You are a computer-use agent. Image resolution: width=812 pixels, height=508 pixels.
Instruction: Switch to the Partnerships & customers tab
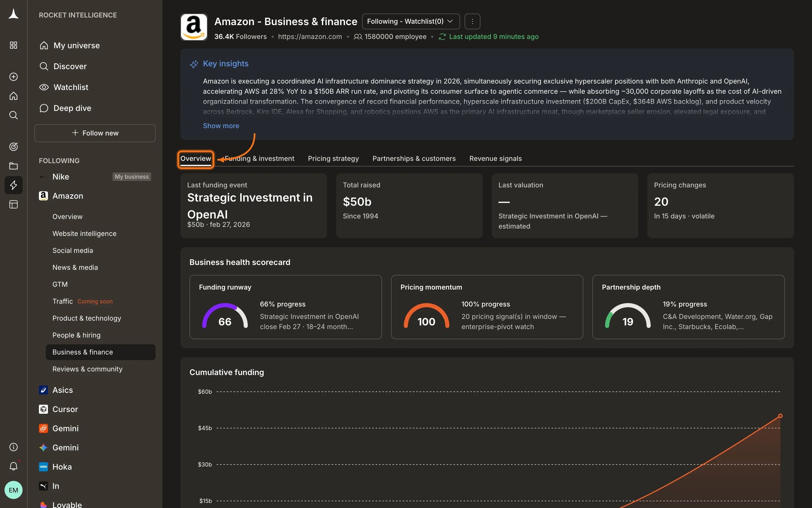[414, 159]
